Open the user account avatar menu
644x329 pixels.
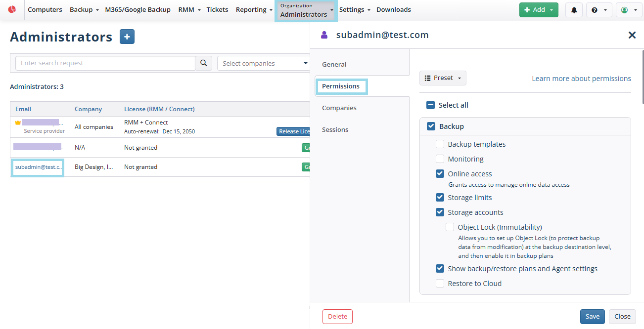pos(629,10)
